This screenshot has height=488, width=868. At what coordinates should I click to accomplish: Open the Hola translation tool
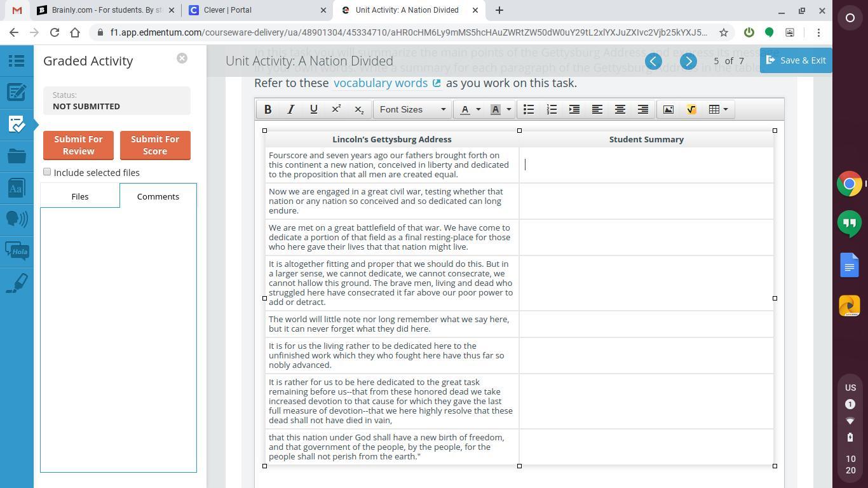coord(17,251)
